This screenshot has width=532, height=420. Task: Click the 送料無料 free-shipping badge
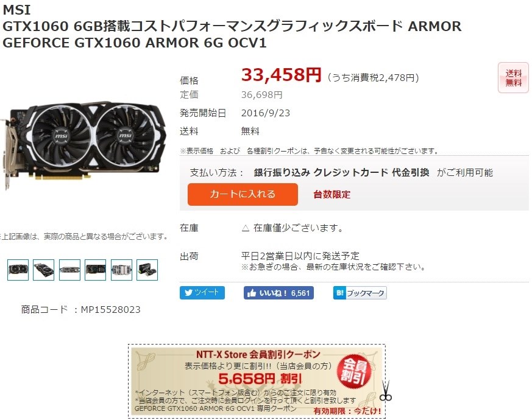(513, 78)
